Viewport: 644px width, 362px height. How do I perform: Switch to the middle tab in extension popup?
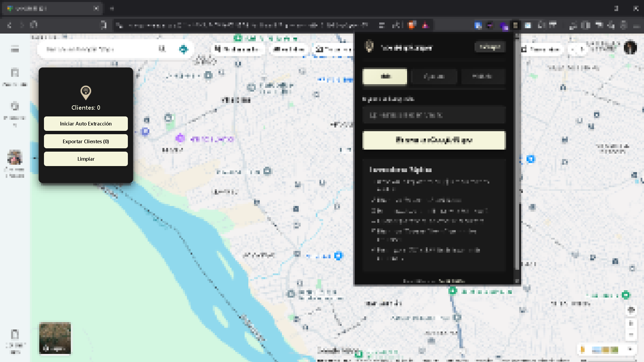(434, 76)
